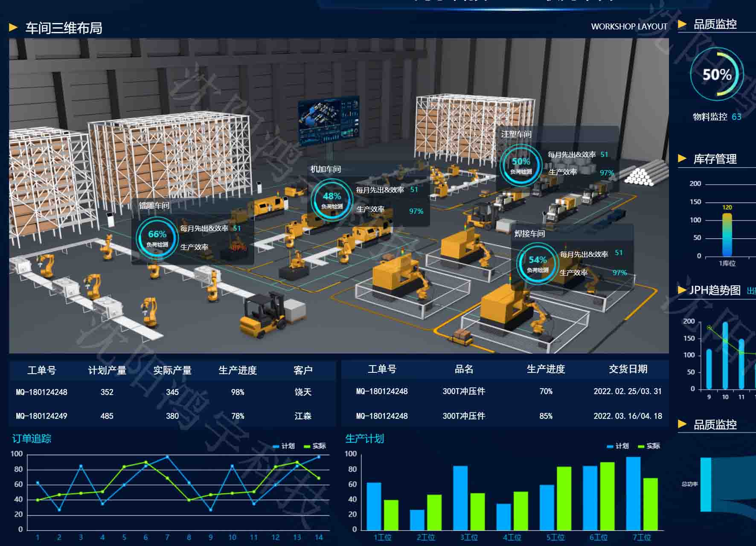Open work order MQ-180124249
Image resolution: width=756 pixels, height=546 pixels.
pyautogui.click(x=41, y=416)
